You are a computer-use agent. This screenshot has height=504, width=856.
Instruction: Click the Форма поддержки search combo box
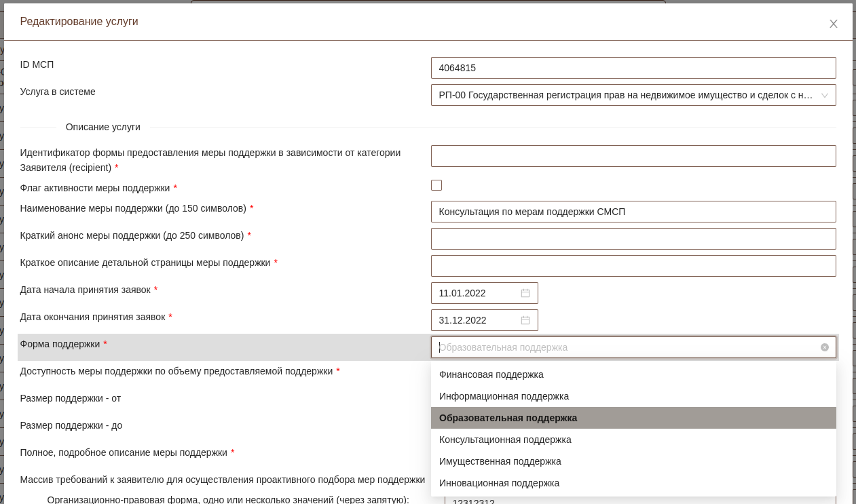pyautogui.click(x=625, y=347)
